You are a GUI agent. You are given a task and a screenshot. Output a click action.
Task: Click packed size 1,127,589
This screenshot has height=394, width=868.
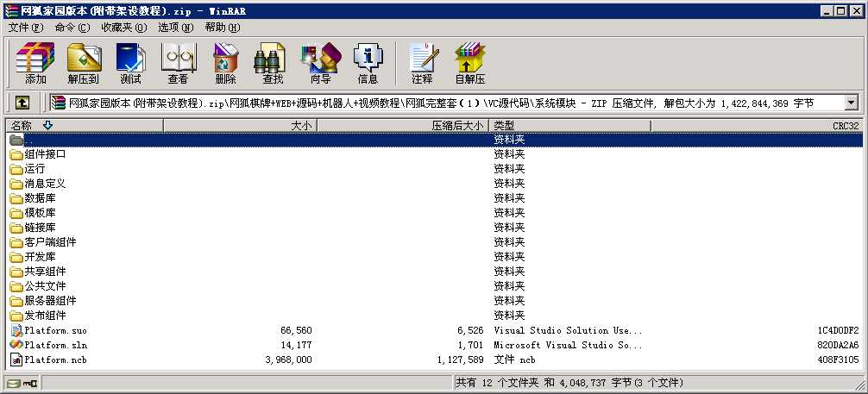coord(459,360)
